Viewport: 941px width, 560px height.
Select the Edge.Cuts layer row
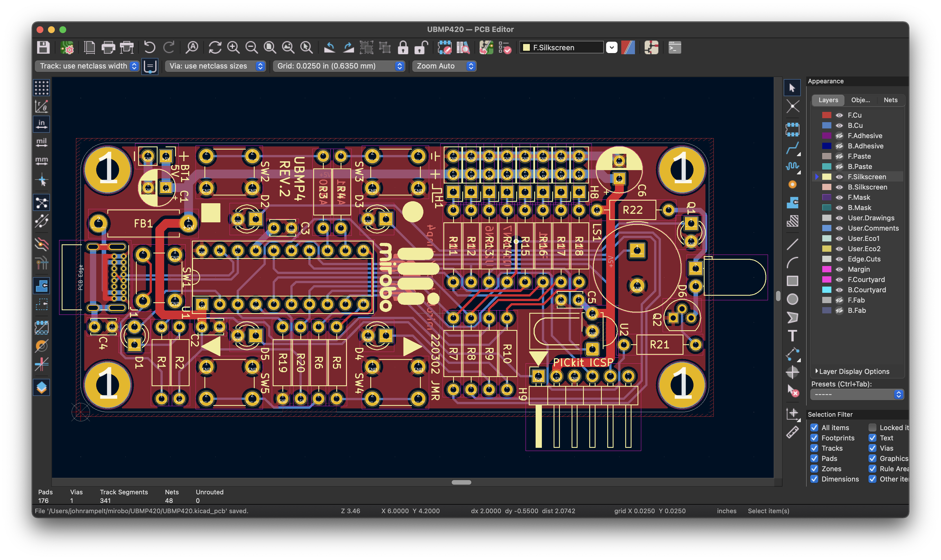(x=864, y=259)
